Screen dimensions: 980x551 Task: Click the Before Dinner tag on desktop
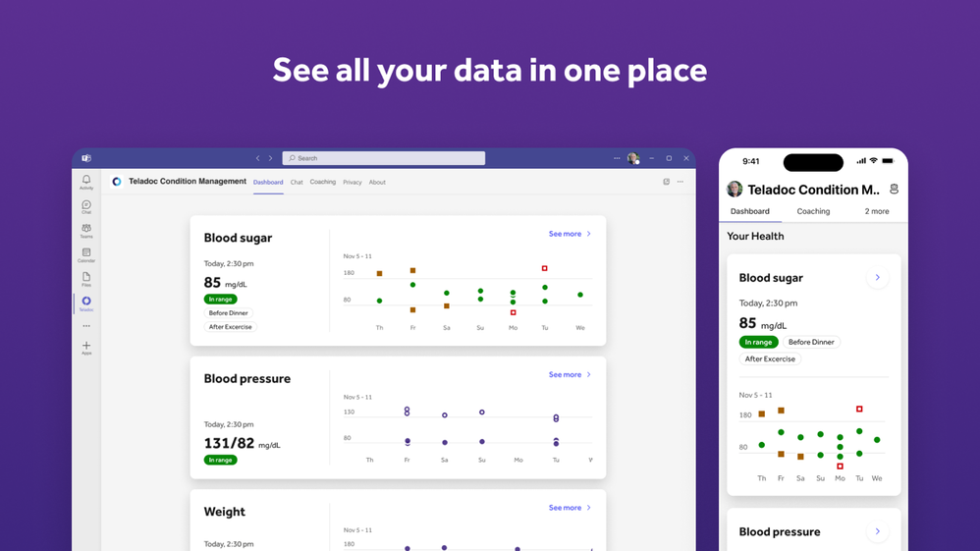click(228, 312)
